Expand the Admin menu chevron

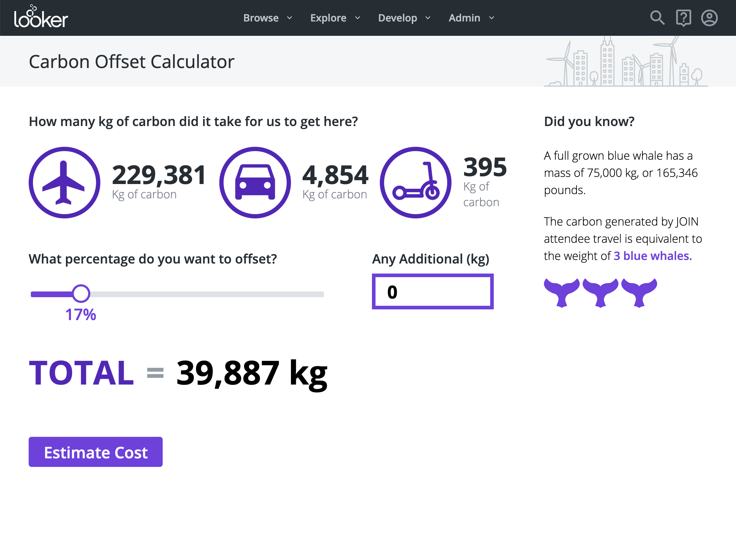(492, 18)
